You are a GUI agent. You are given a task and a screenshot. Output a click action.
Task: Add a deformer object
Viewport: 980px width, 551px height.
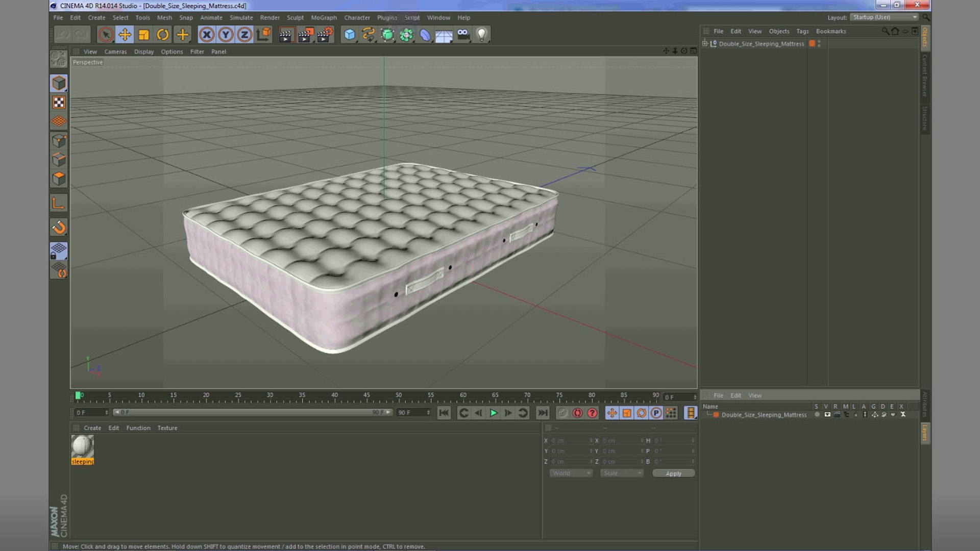pos(425,35)
